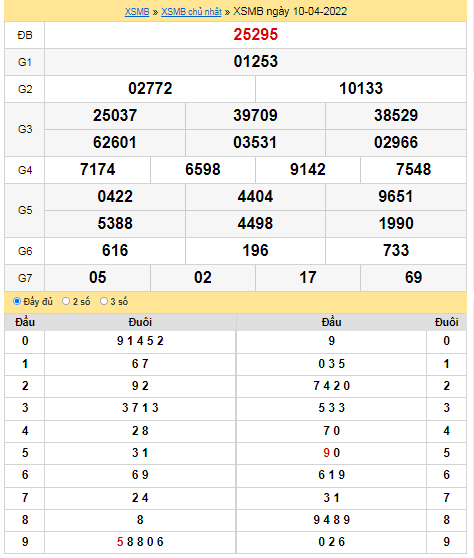Viewport: 474px width, 558px height.
Task: Click the XSMB ngày 10-04-2022 title text
Action: (x=290, y=11)
